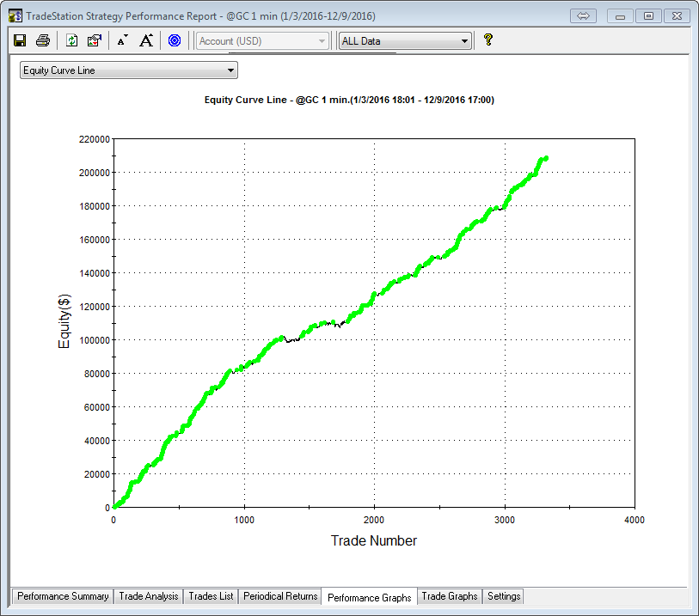
Task: Open help with the question mark icon
Action: [x=487, y=40]
